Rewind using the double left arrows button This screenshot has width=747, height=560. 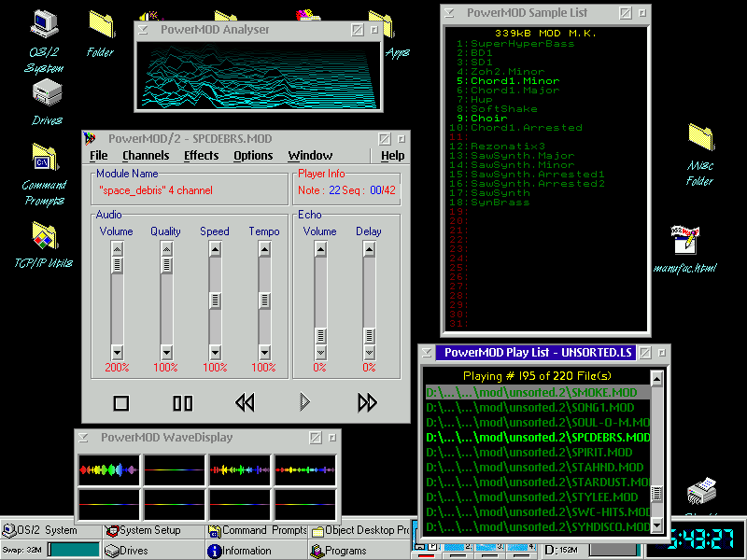click(x=245, y=403)
